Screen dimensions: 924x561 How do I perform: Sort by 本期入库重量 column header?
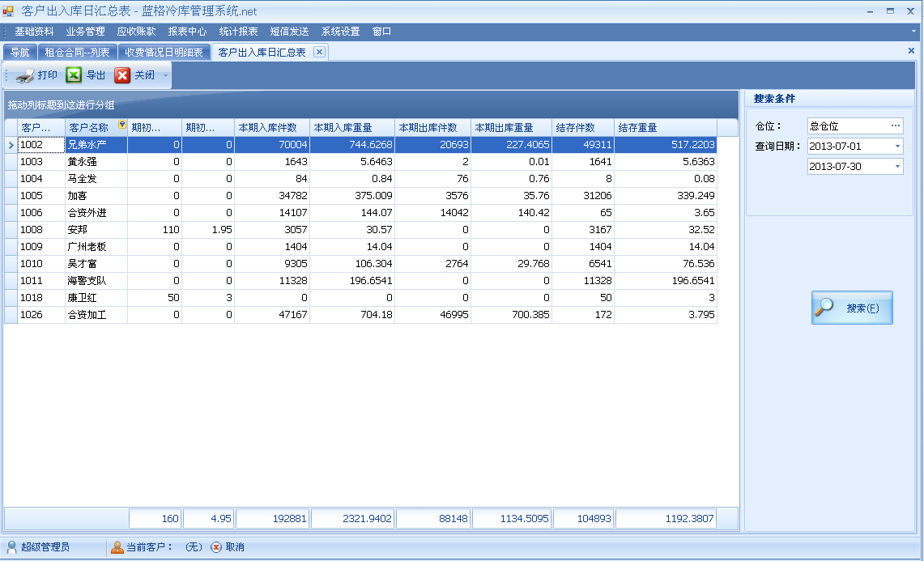pyautogui.click(x=352, y=128)
